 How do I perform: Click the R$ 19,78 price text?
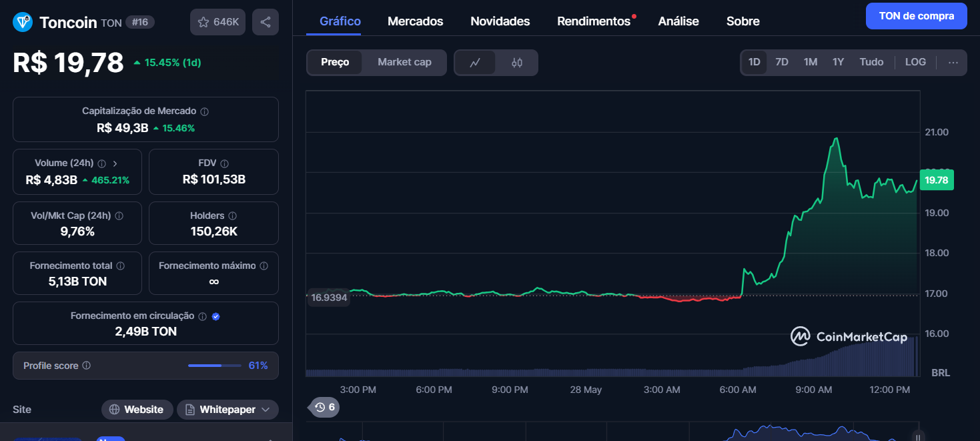pos(68,63)
